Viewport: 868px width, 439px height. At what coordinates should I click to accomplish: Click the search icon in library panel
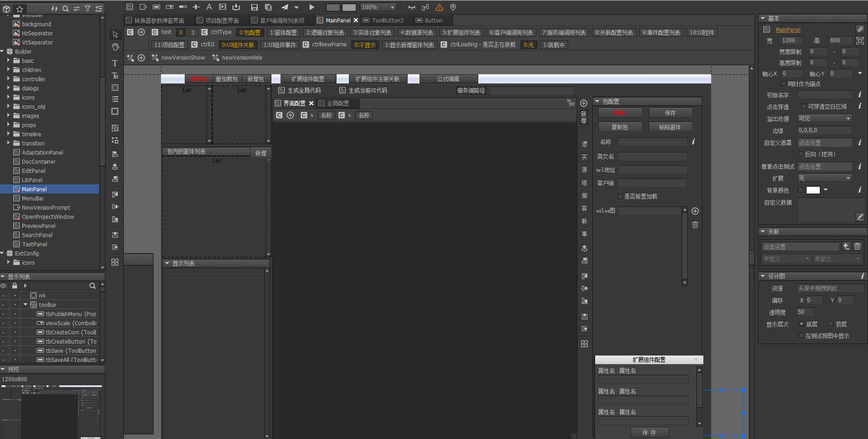pos(66,9)
